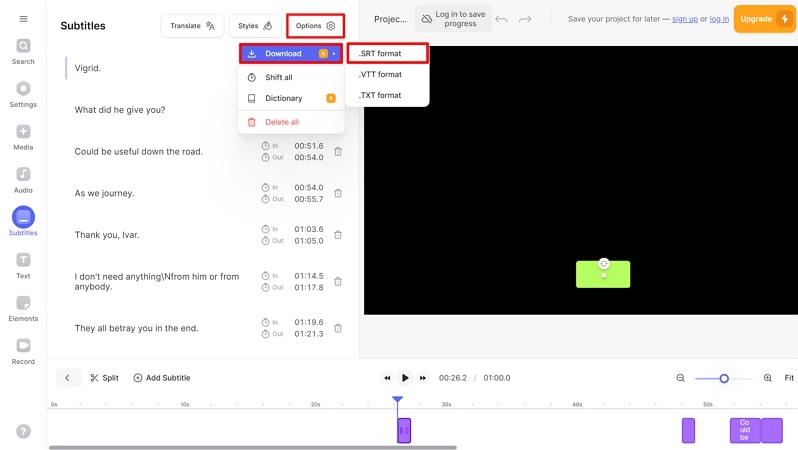The image size is (798, 450).
Task: Delete the 'Thank you, Ivar' subtitle
Action: tap(338, 235)
